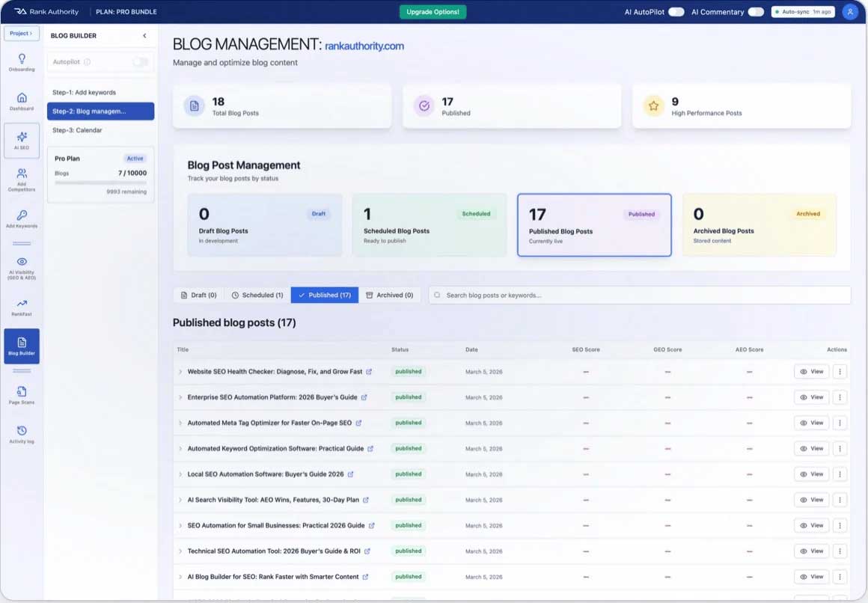Open external link for Automated Meta Tag Optimizer post
This screenshot has width=868, height=603.
pyautogui.click(x=358, y=423)
